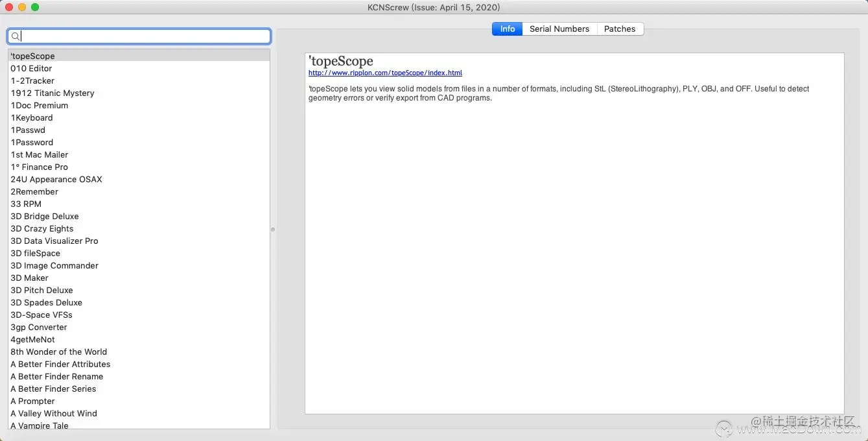Open the ripplon.com topeScope link

click(385, 73)
